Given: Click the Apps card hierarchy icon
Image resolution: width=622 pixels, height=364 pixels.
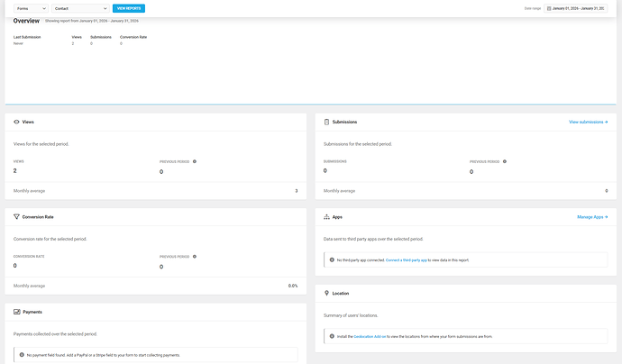Looking at the screenshot, I should tap(326, 217).
